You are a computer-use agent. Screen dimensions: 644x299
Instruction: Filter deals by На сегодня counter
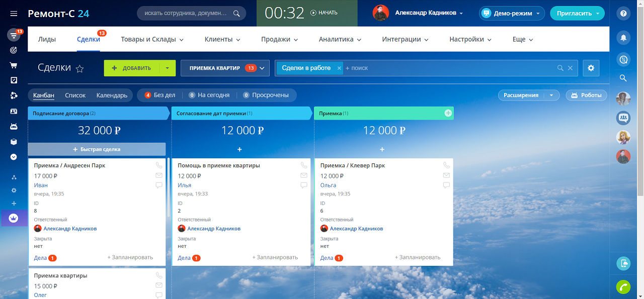(209, 95)
